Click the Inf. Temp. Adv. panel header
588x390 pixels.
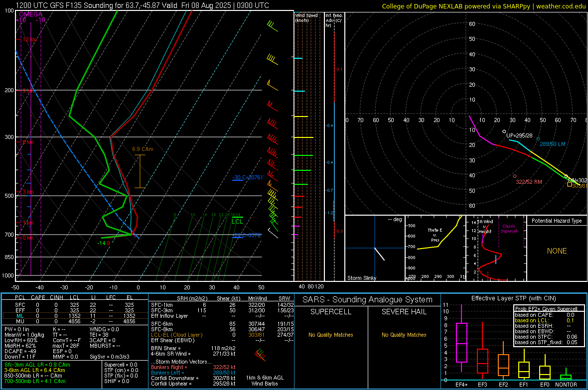tap(334, 20)
